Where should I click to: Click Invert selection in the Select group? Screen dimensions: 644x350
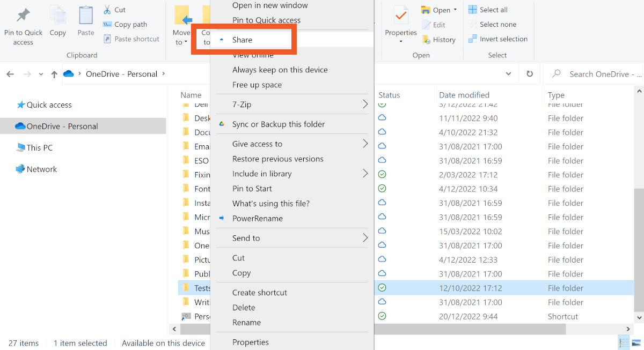point(497,39)
